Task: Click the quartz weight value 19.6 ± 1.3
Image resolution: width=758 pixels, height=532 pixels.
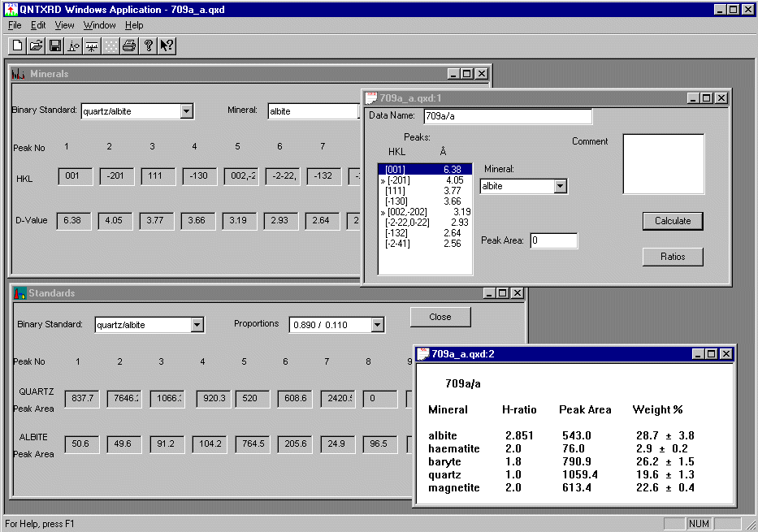Action: 665,475
